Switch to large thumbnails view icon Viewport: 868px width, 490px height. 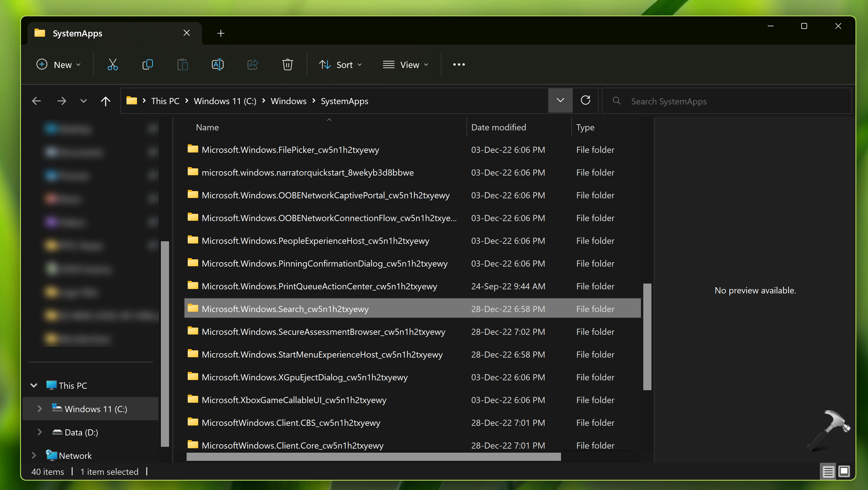844,471
